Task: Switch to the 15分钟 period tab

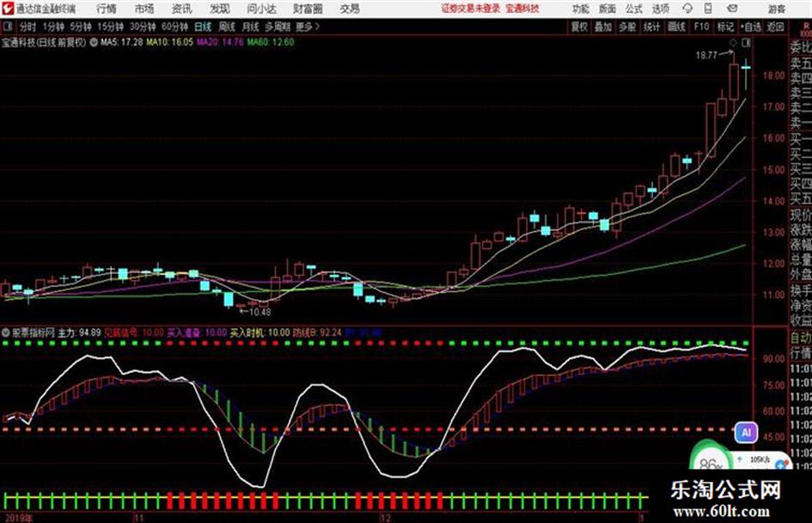Action: 110,27
